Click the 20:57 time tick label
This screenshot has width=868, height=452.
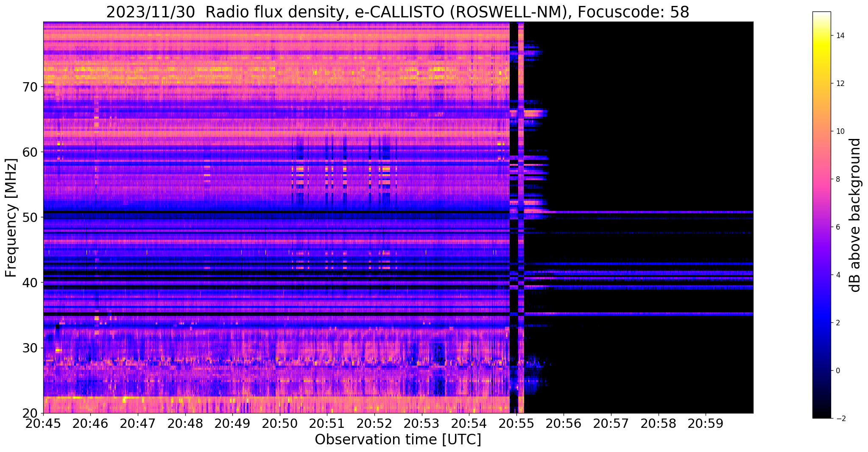(x=611, y=423)
